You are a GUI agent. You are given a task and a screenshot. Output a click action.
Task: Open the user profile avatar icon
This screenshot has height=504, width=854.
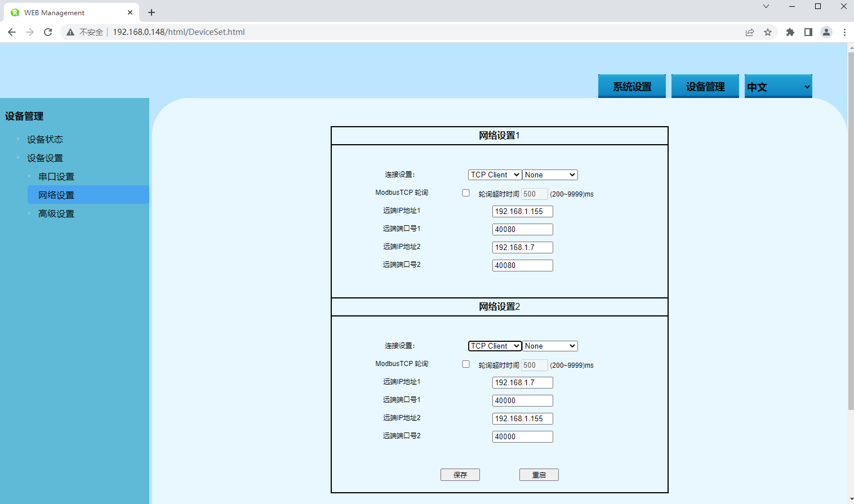click(x=826, y=32)
